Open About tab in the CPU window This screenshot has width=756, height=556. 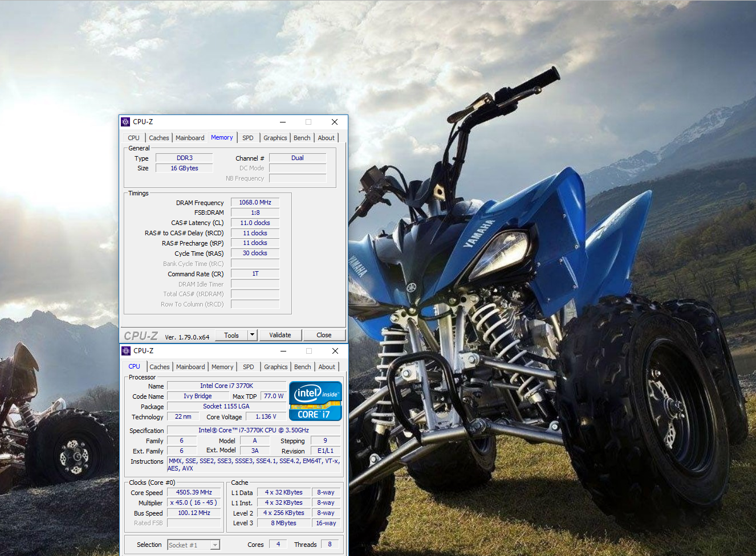pos(327,367)
